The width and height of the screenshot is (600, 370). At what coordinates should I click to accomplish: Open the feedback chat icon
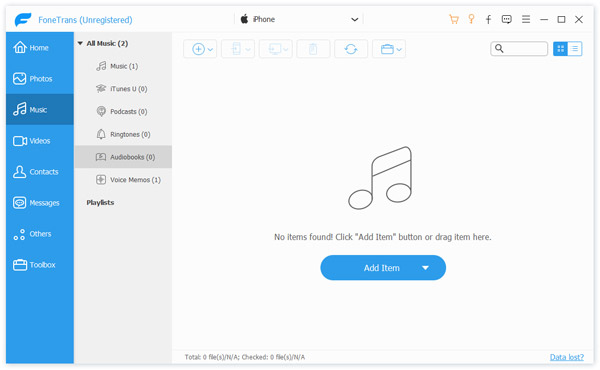[x=507, y=19]
